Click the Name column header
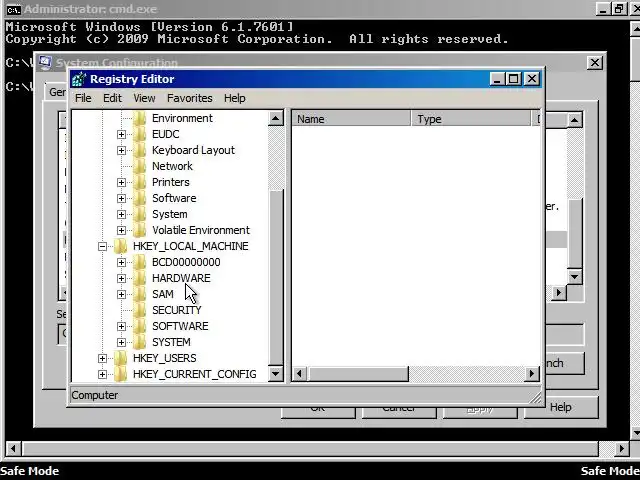Screen dimensions: 640x480 click(x=351, y=119)
